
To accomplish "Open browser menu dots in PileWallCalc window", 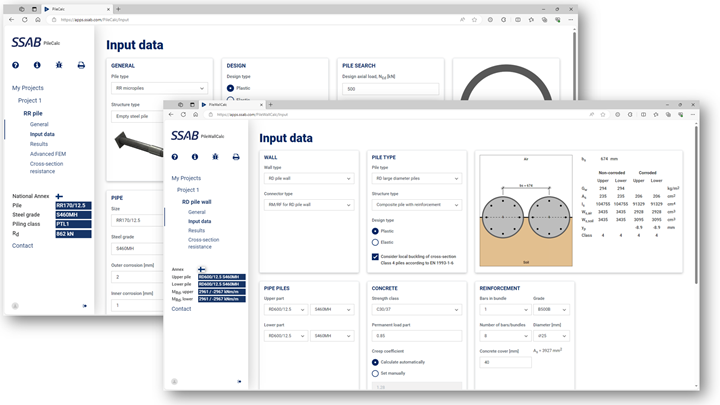I will tap(692, 114).
